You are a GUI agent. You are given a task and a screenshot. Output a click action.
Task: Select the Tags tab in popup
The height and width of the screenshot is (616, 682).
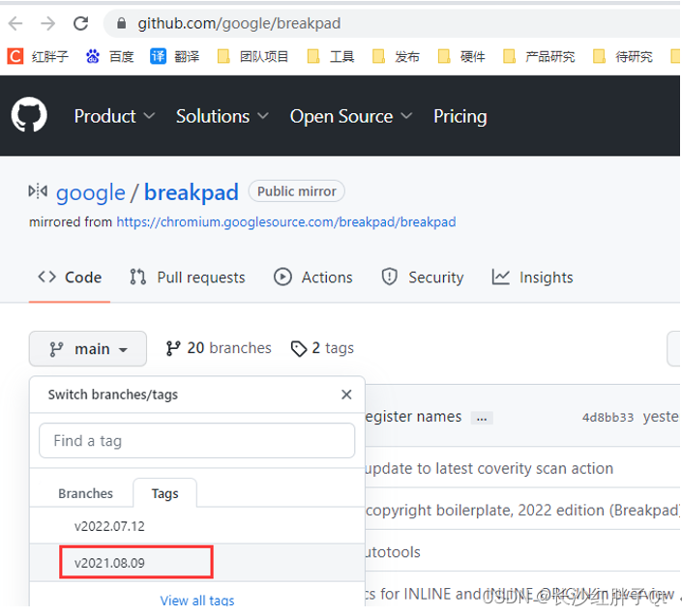click(164, 493)
